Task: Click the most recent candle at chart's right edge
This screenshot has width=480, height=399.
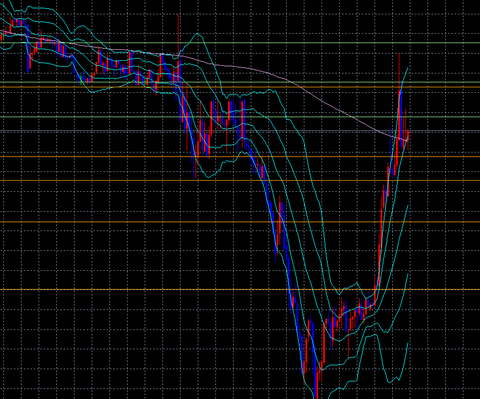Action: tap(408, 140)
